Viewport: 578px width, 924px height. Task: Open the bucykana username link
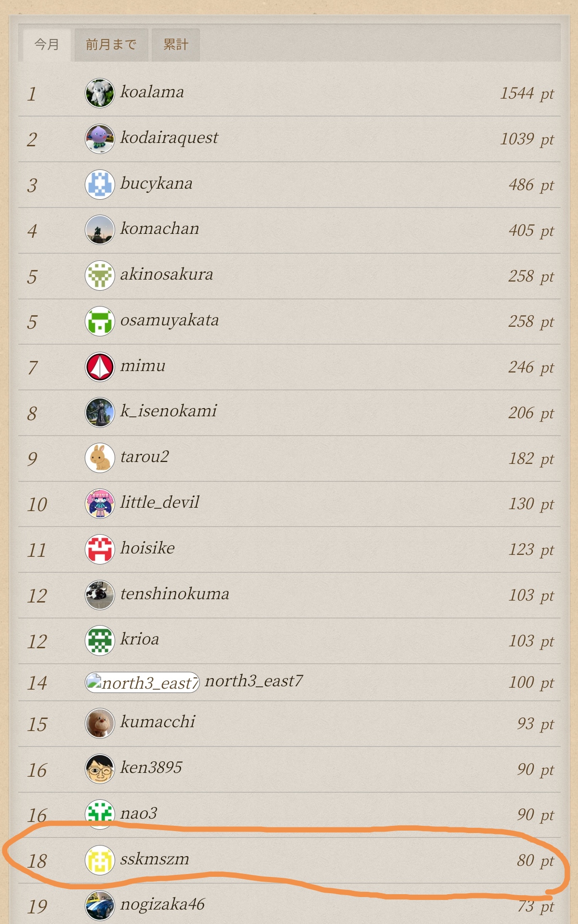click(x=157, y=183)
